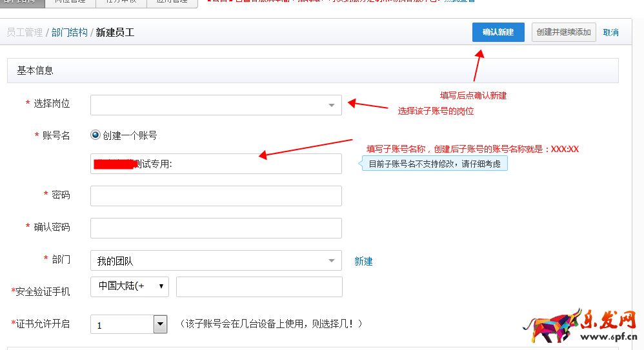
Task: Expand the 选择岗位 dropdown
Action: tap(216, 105)
